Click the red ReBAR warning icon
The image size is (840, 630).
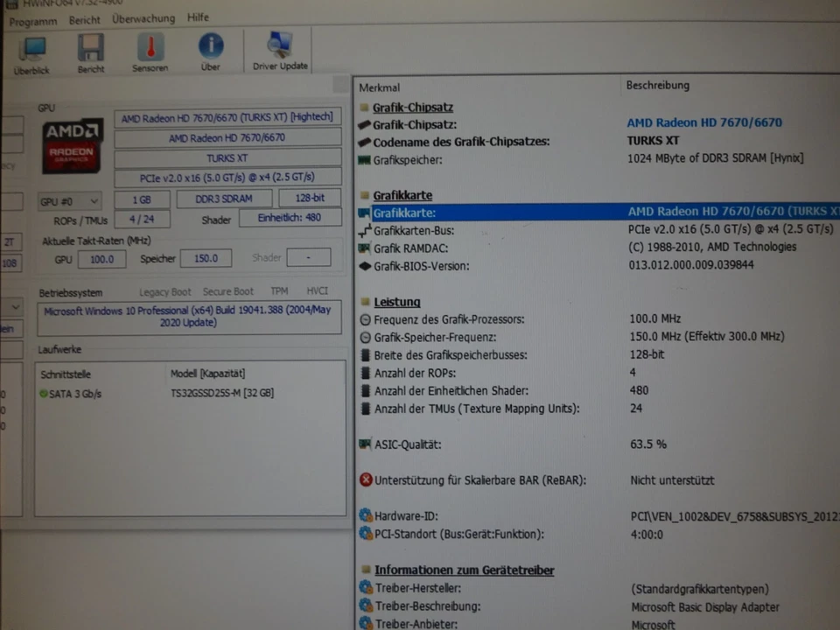click(x=366, y=479)
